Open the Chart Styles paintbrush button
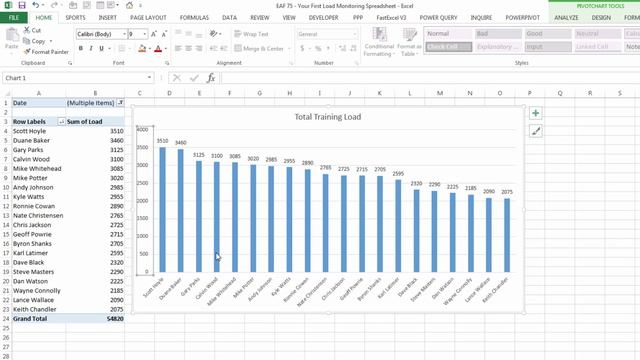 536,131
